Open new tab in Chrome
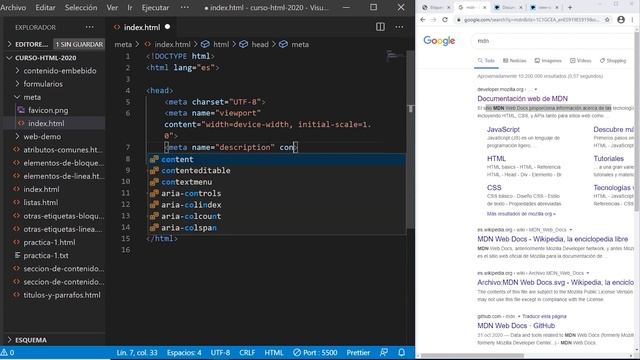This screenshot has height=360, width=640. coord(570,7)
